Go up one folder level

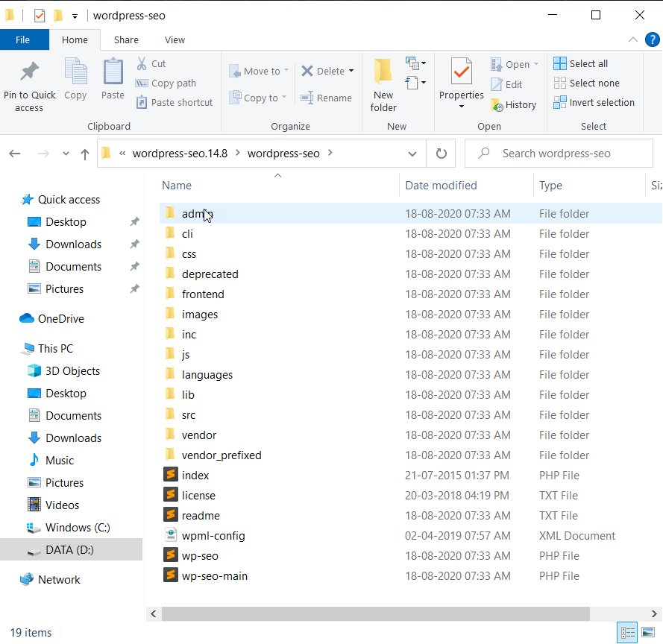85,154
